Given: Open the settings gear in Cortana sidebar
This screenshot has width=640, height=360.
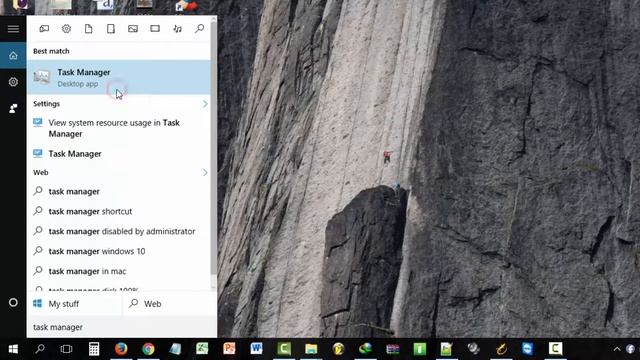Looking at the screenshot, I should pyautogui.click(x=13, y=82).
